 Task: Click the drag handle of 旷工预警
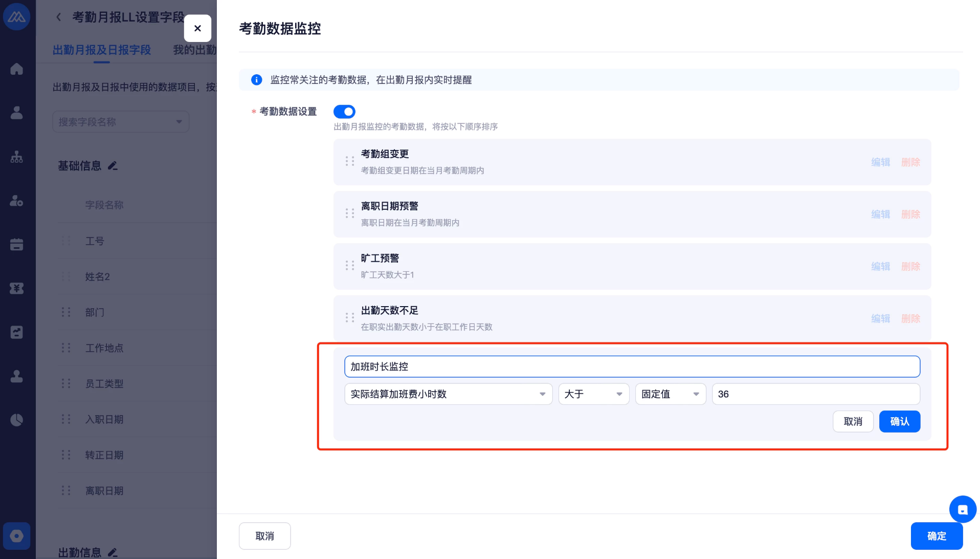coord(350,266)
